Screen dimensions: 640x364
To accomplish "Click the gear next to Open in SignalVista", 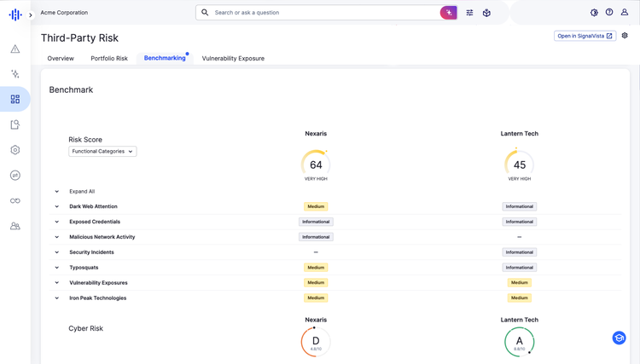I will pyautogui.click(x=625, y=36).
